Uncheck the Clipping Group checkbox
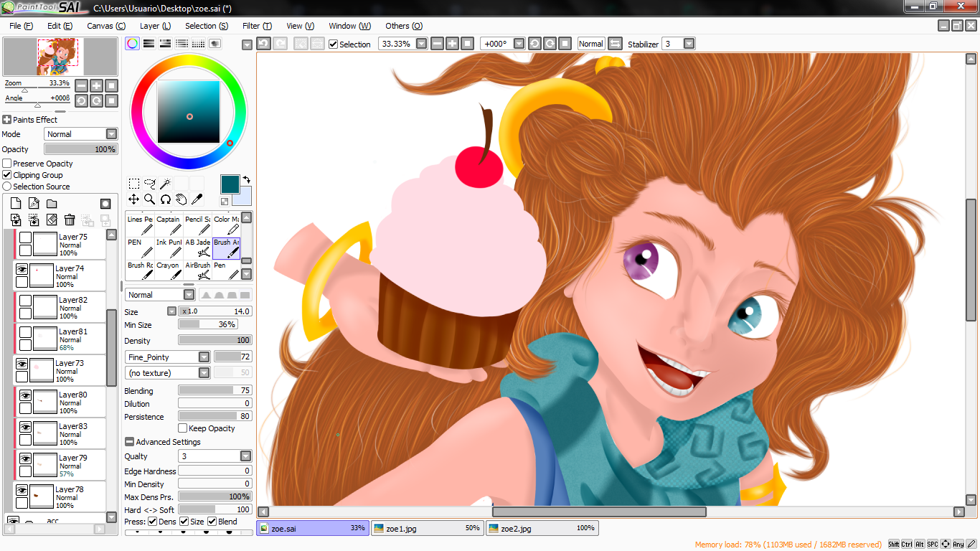The width and height of the screenshot is (980, 551). tap(7, 175)
